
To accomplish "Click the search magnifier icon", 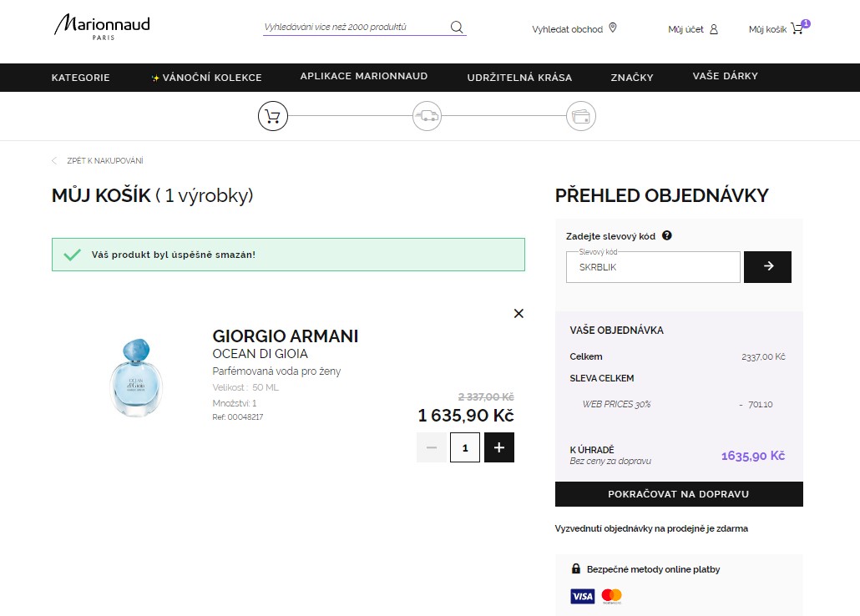I will 457,27.
